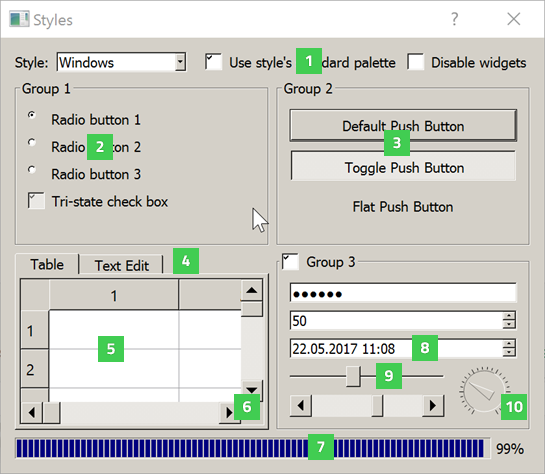Toggle the Group 3 checkbox

point(290,262)
